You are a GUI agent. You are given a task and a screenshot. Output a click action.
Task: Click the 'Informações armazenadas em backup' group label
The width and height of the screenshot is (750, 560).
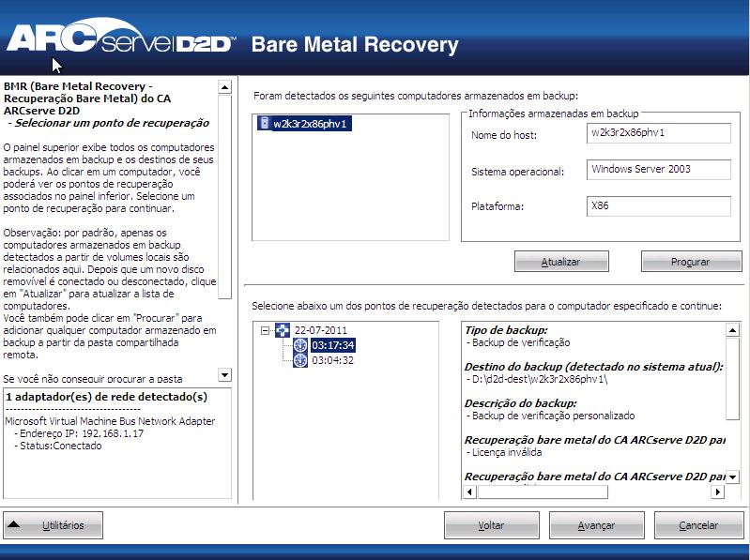coord(554,114)
